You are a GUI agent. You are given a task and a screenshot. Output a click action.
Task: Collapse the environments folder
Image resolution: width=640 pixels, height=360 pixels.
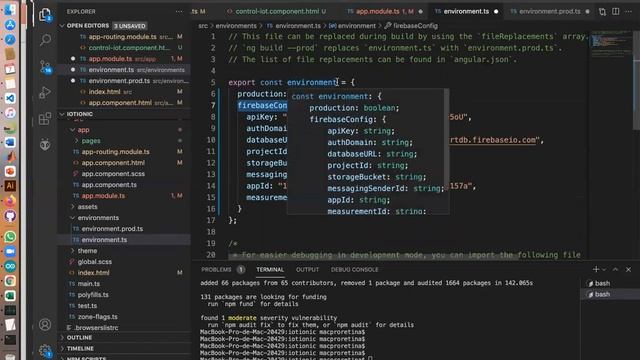pyautogui.click(x=98, y=218)
